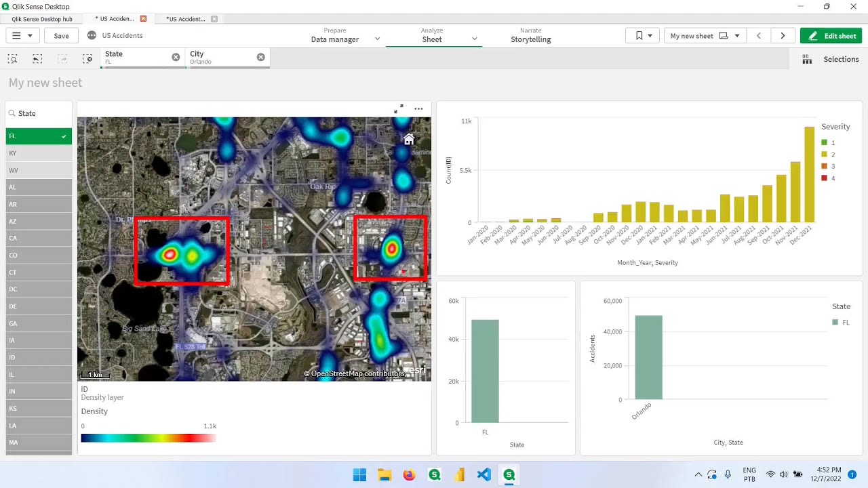Viewport: 868px width, 488px height.
Task: Open the active Qlik Sense taskbar icon
Action: click(x=509, y=474)
